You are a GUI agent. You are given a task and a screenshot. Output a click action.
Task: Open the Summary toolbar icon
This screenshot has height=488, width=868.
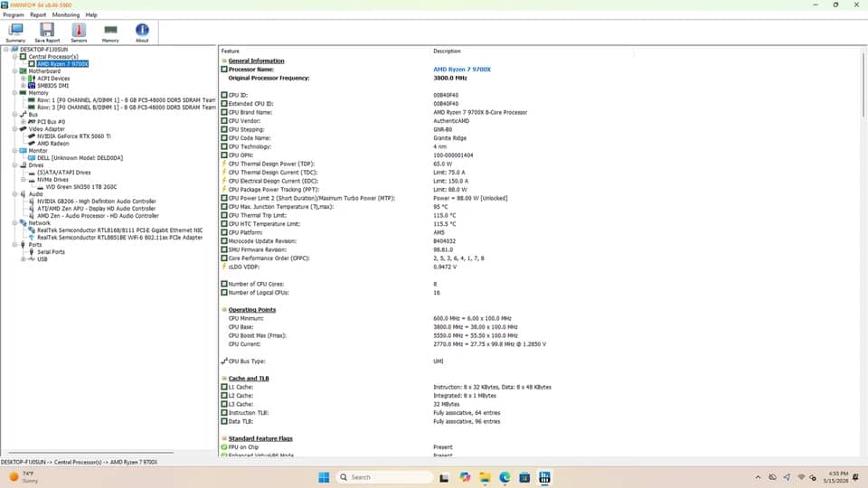15,33
